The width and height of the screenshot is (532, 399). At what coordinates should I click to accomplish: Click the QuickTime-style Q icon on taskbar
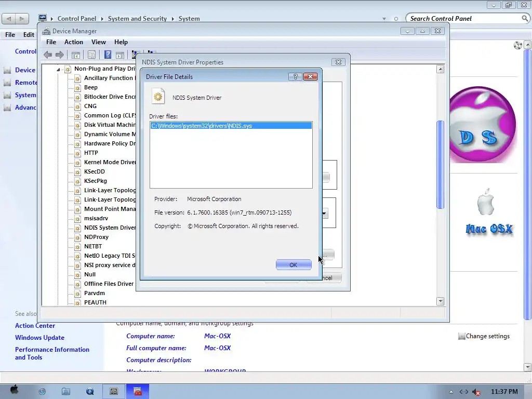(90, 392)
